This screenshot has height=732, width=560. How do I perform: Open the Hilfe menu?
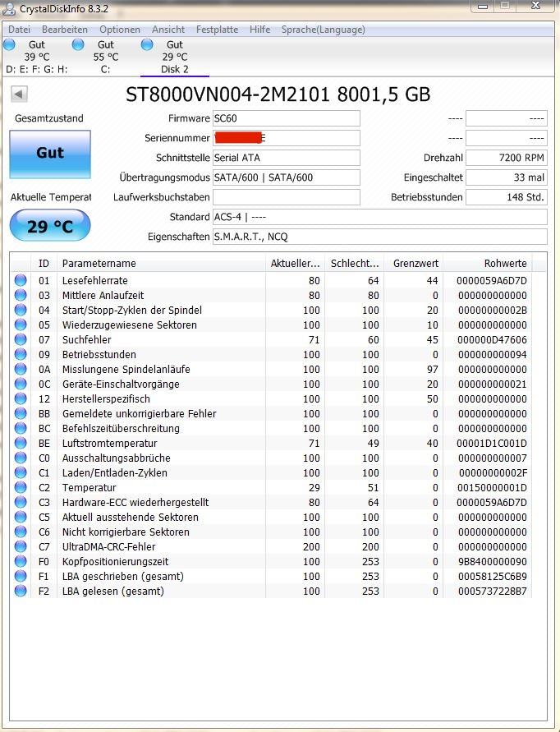[260, 30]
